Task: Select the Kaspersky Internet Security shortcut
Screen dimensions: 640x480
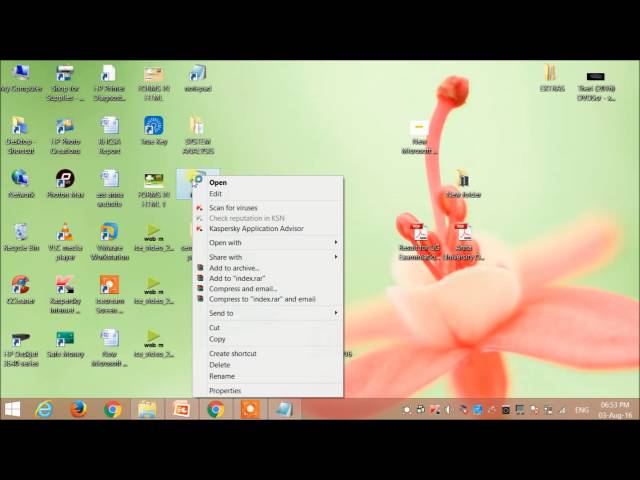Action: point(65,295)
